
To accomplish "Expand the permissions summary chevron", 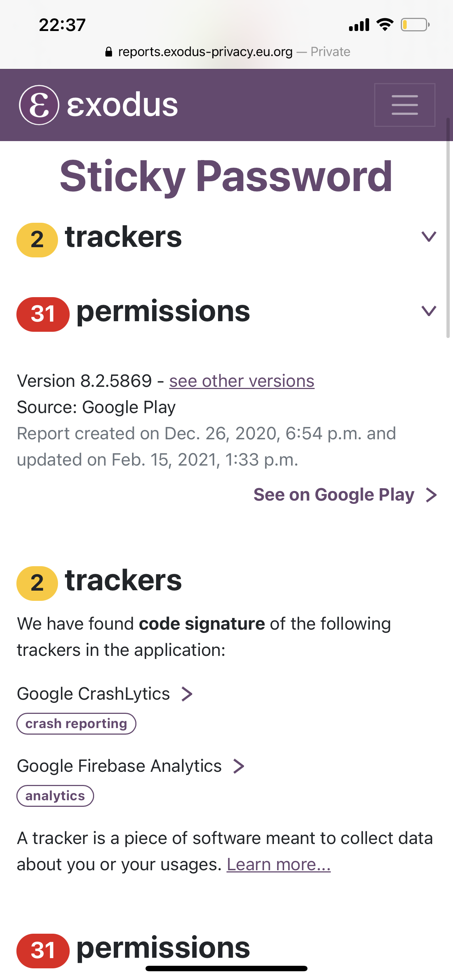I will coord(429,311).
